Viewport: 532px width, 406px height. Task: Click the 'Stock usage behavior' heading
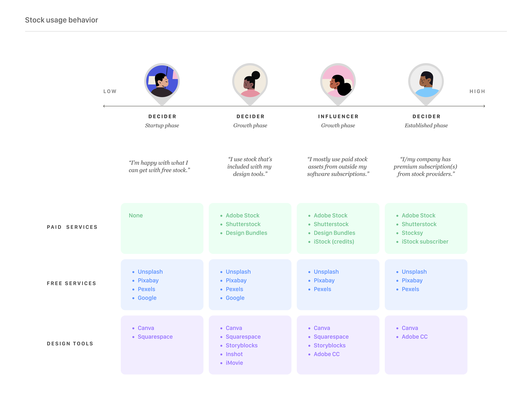(61, 20)
